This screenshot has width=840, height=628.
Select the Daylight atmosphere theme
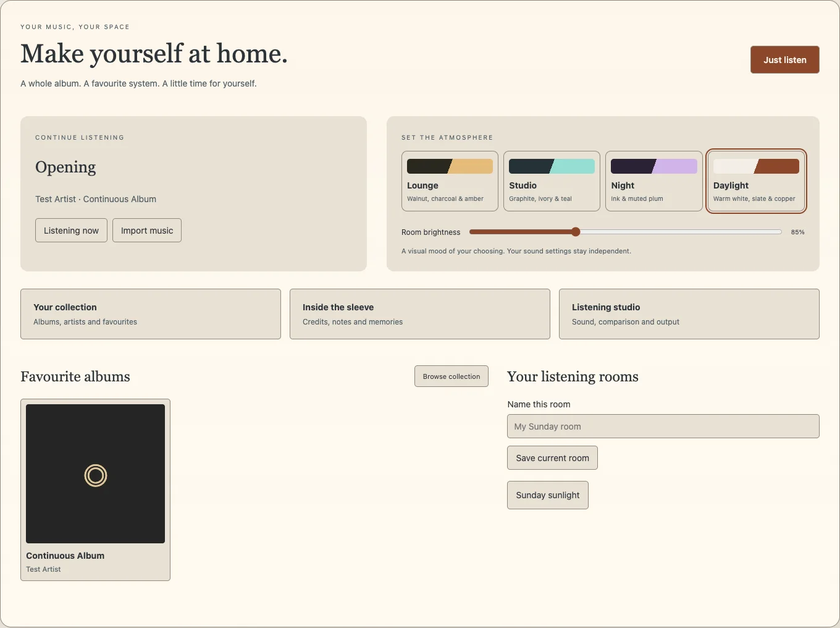(756, 181)
